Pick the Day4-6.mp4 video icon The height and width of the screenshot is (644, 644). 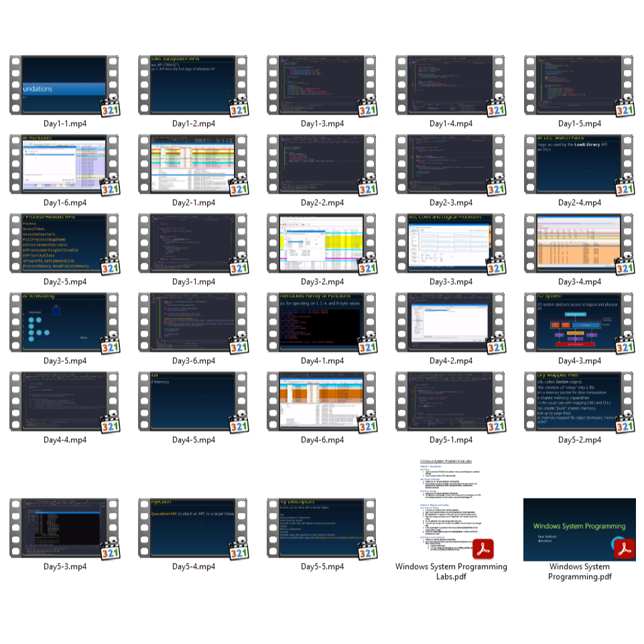point(322,401)
